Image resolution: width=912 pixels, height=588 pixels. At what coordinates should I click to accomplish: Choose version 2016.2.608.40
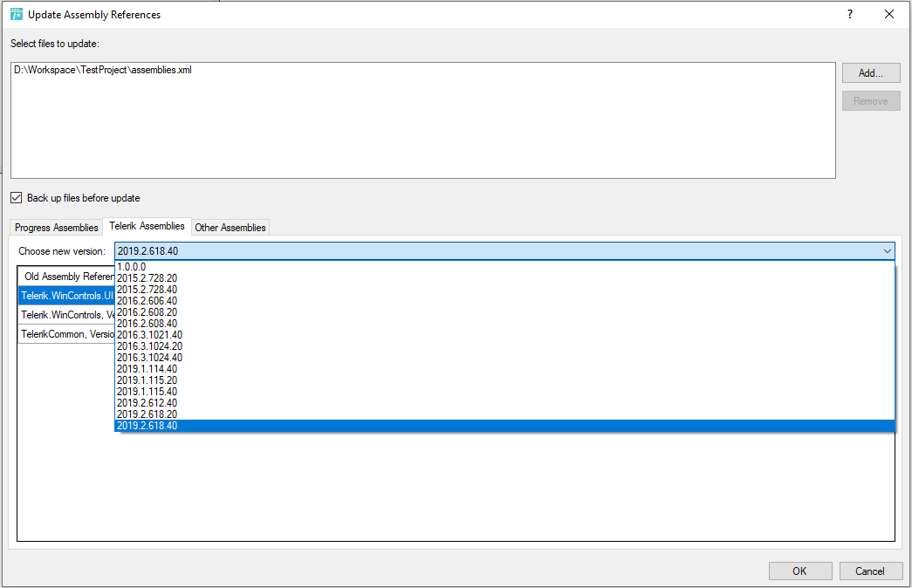(x=504, y=324)
